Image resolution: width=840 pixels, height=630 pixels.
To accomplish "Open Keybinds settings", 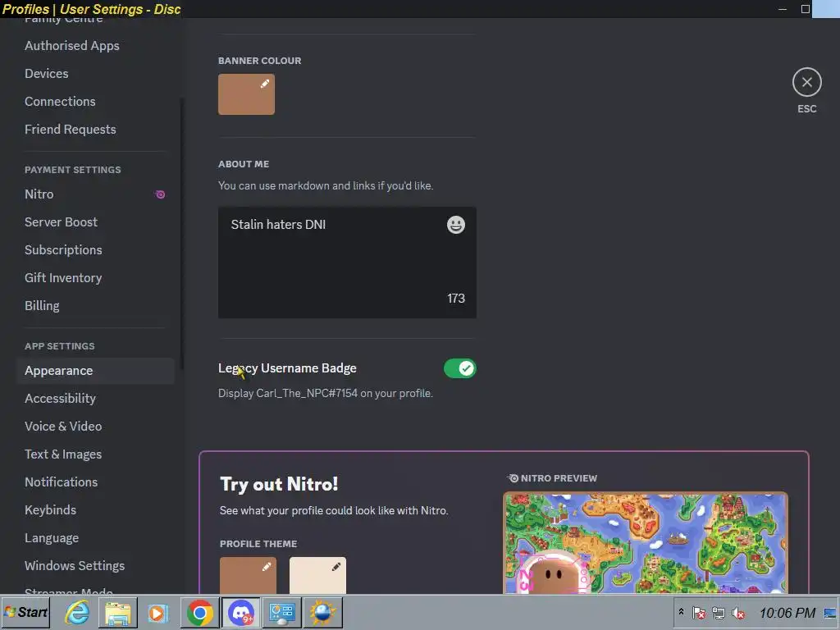I will click(x=50, y=509).
